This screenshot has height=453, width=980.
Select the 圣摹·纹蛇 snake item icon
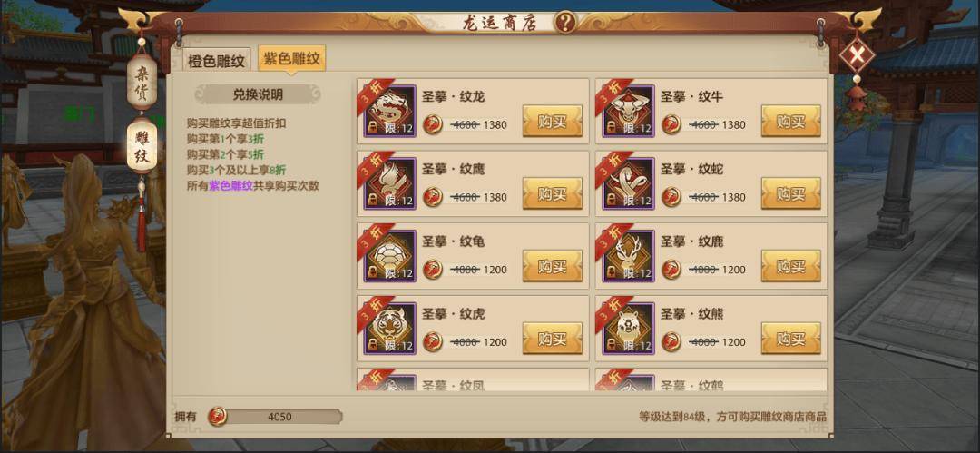(629, 184)
